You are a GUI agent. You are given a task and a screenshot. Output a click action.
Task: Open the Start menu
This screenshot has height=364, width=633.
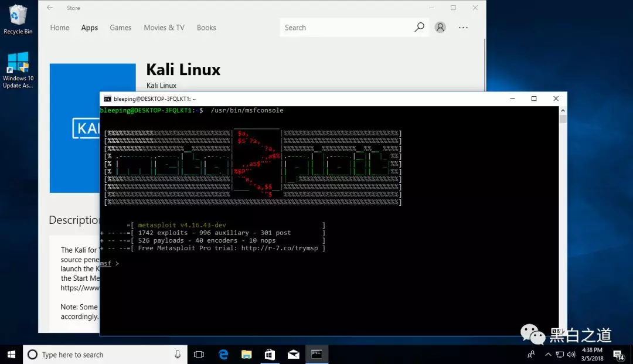(x=11, y=354)
